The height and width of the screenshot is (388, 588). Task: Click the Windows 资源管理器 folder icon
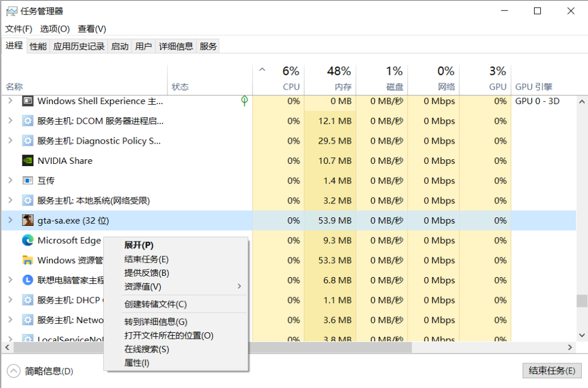(x=28, y=260)
